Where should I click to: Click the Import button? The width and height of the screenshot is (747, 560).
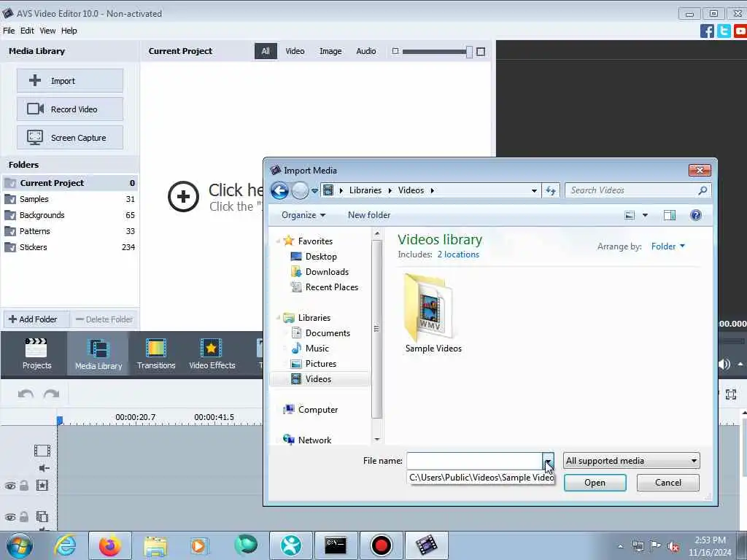(70, 81)
